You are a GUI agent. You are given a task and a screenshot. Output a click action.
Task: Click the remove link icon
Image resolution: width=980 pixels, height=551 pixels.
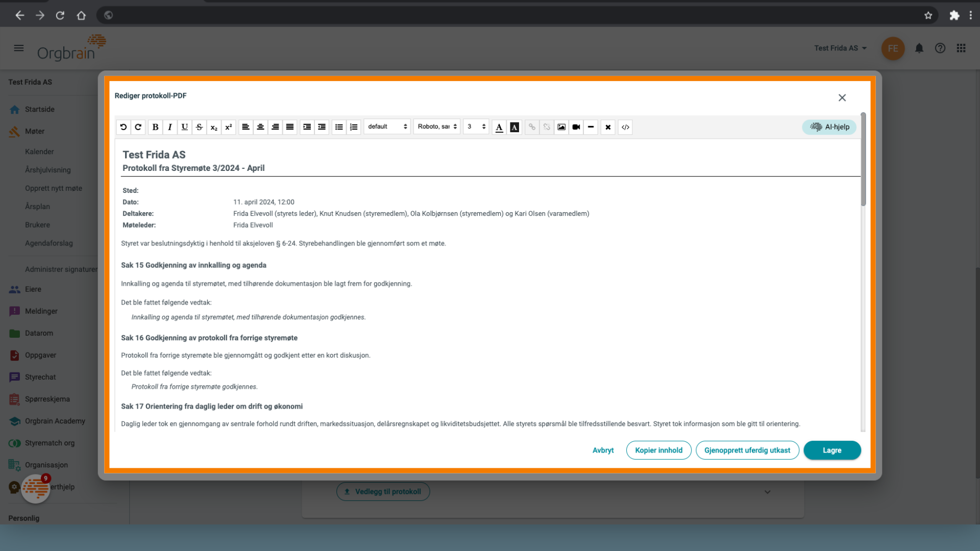[x=547, y=127]
